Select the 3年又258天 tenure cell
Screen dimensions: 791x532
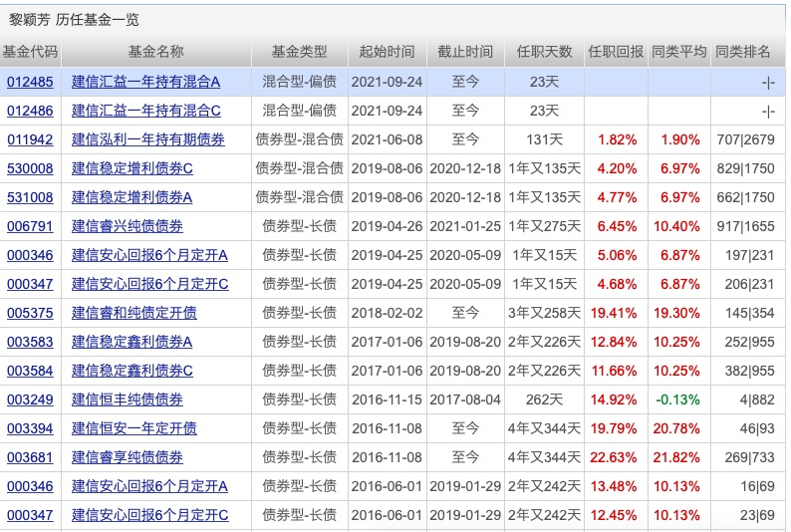[x=544, y=313]
